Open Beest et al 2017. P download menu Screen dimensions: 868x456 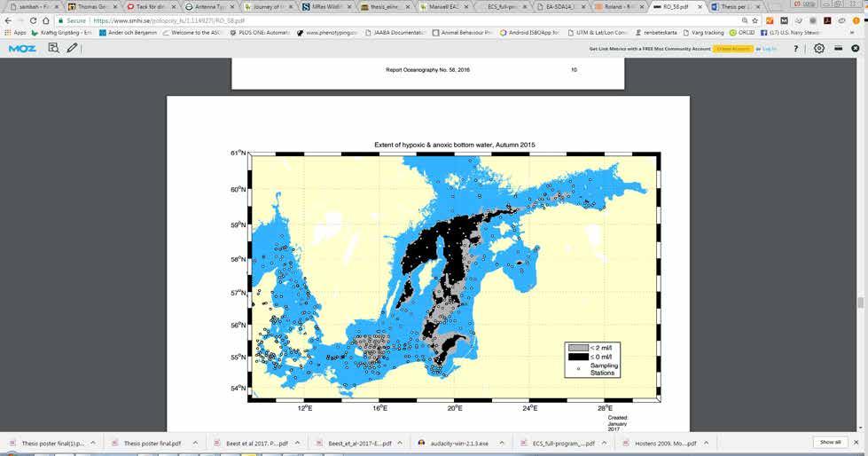(x=297, y=444)
